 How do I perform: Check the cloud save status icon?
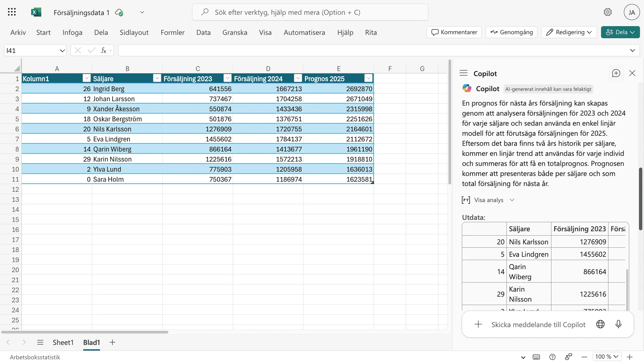click(x=119, y=13)
